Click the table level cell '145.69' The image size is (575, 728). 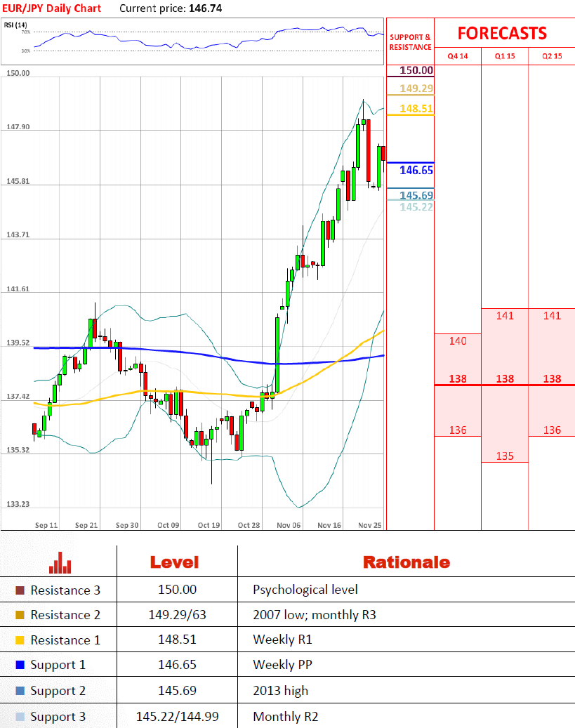[x=177, y=690]
